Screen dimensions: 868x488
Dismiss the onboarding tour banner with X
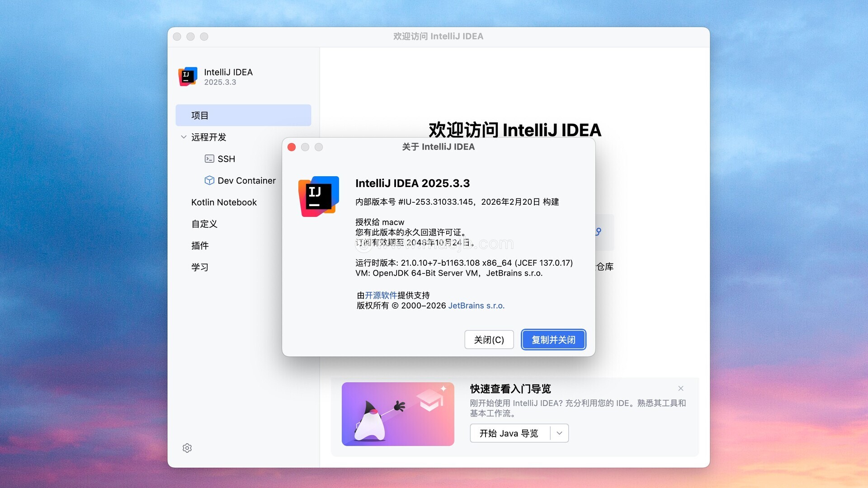point(681,389)
